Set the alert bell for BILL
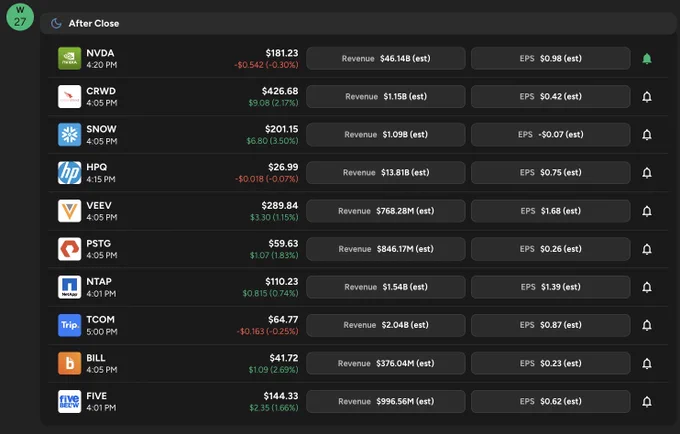The image size is (680, 434). pos(647,364)
